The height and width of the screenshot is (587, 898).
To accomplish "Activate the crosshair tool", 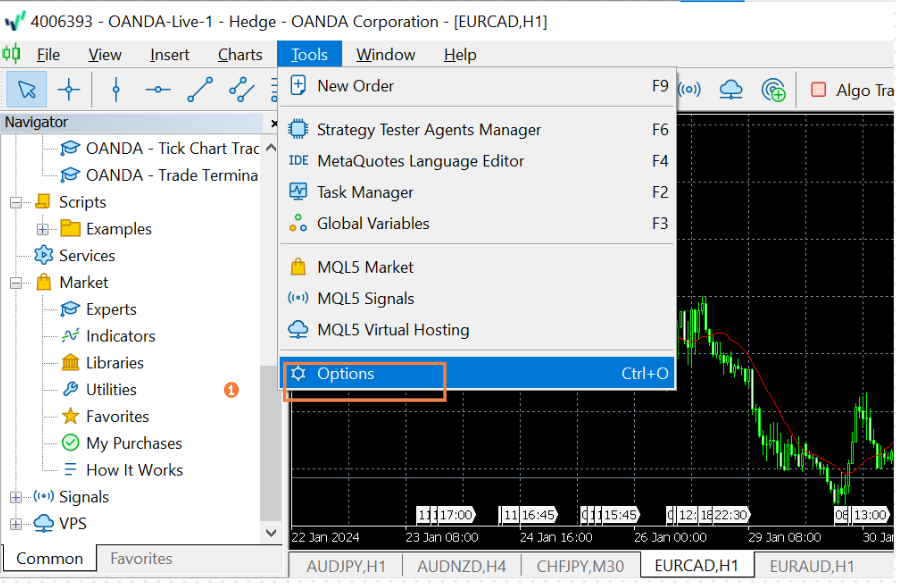I will click(67, 89).
